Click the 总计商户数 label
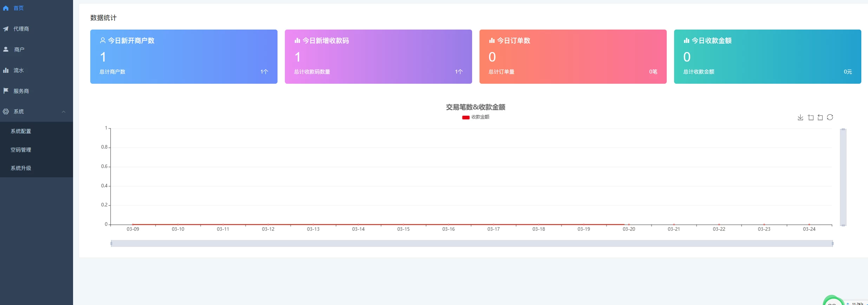 [x=112, y=72]
